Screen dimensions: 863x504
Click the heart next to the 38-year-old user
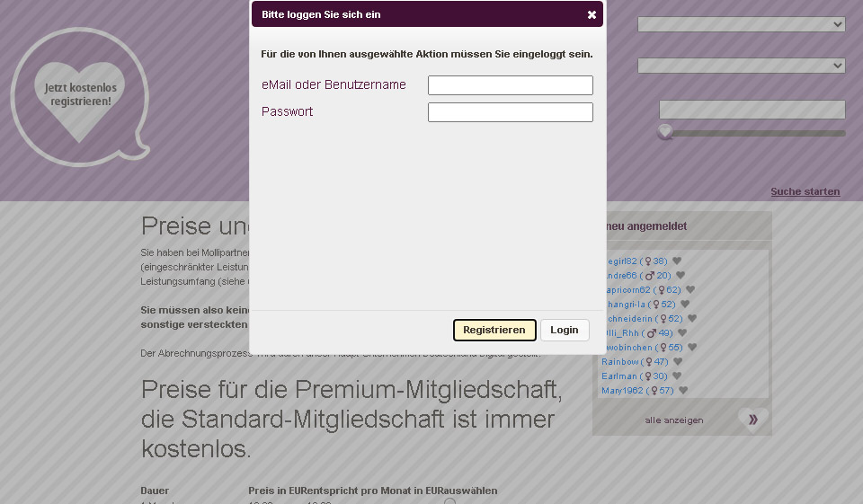point(677,261)
